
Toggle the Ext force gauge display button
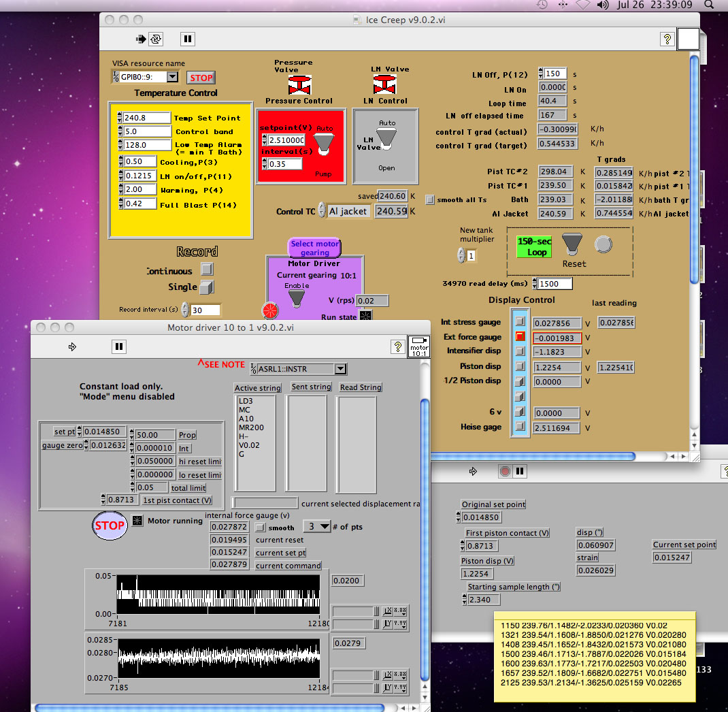[520, 336]
